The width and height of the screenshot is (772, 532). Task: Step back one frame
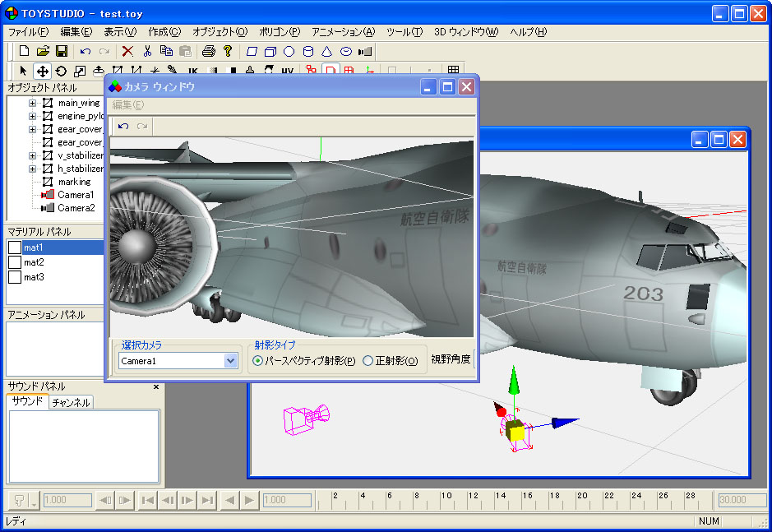click(168, 501)
